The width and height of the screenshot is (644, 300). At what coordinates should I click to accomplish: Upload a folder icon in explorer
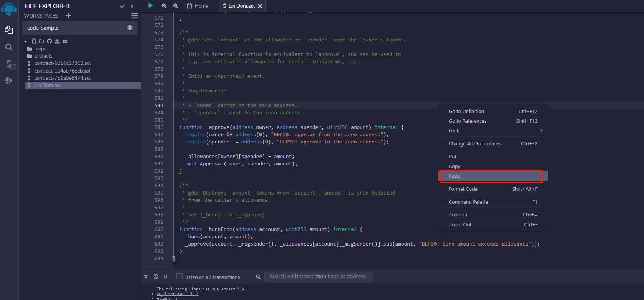[x=65, y=41]
